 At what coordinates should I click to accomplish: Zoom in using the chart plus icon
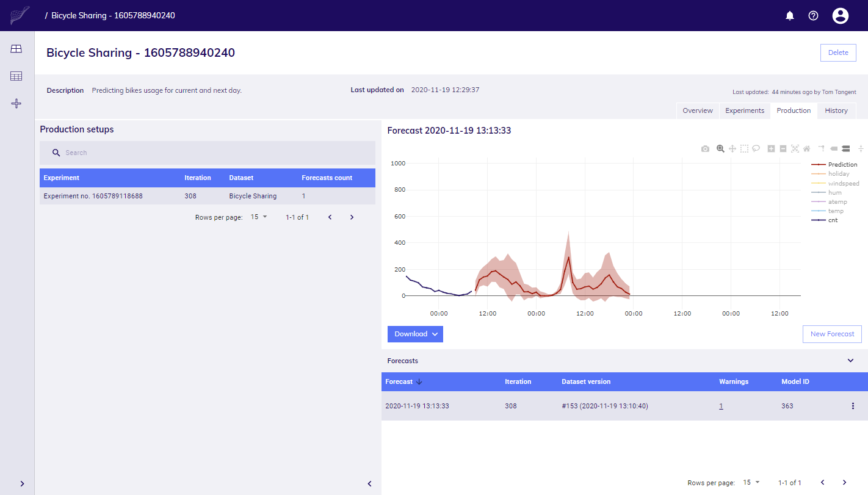tap(772, 148)
